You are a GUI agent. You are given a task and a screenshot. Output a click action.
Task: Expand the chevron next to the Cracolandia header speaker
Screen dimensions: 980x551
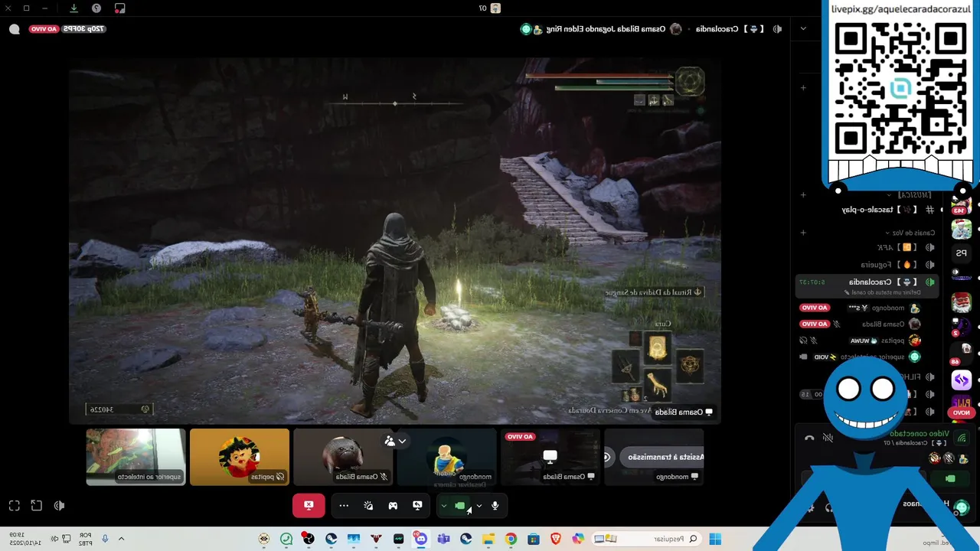pyautogui.click(x=802, y=29)
